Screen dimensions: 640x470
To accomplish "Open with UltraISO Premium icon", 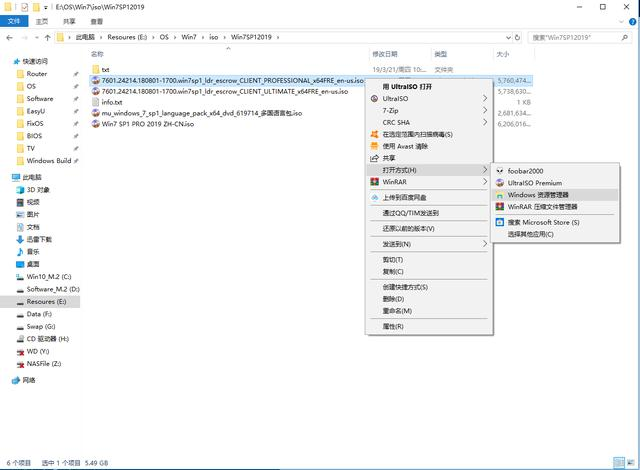I will pyautogui.click(x=500, y=183).
